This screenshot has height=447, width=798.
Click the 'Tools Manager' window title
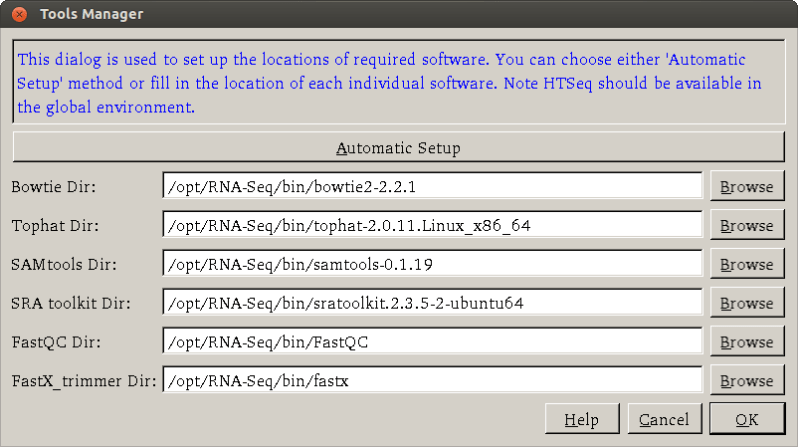pyautogui.click(x=92, y=14)
